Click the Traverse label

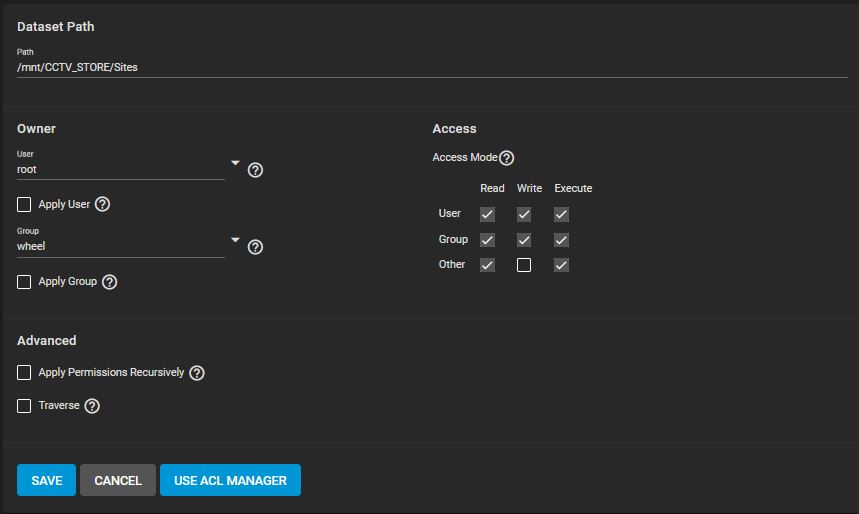[59, 406]
